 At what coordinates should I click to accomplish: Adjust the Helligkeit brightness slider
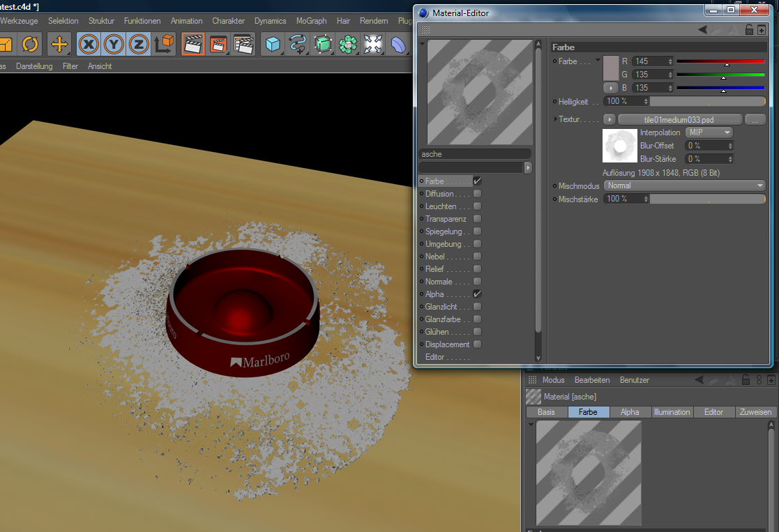tap(708, 101)
